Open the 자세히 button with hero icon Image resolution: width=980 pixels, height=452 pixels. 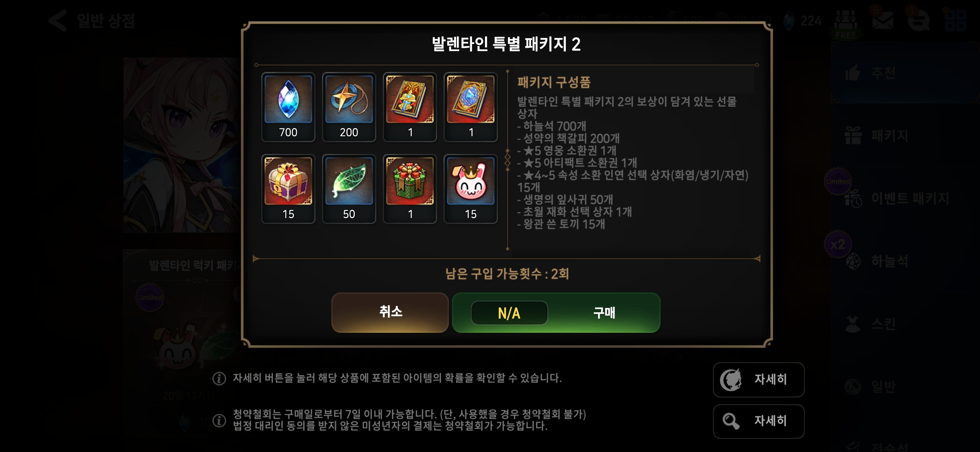click(758, 380)
